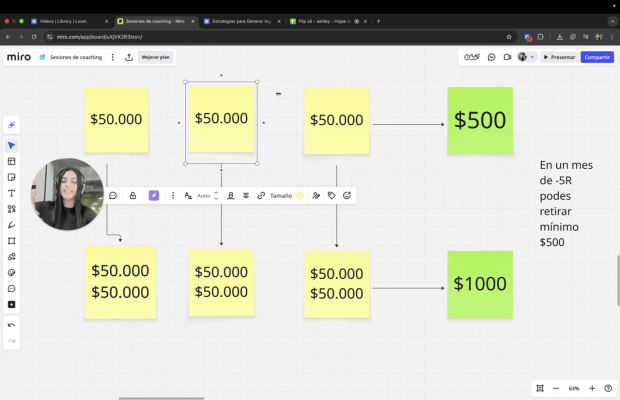Select the sticky note tool in sidebar

[x=12, y=177]
